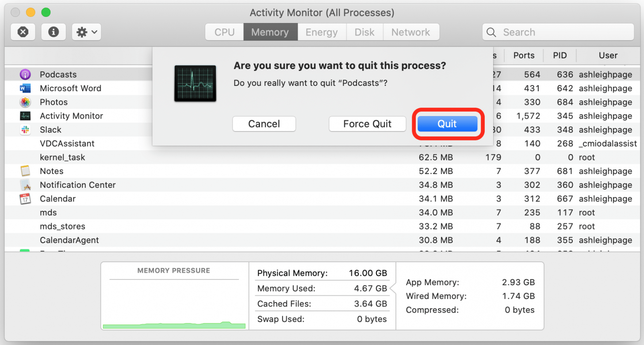Select the VDCAssistant process

tap(67, 143)
